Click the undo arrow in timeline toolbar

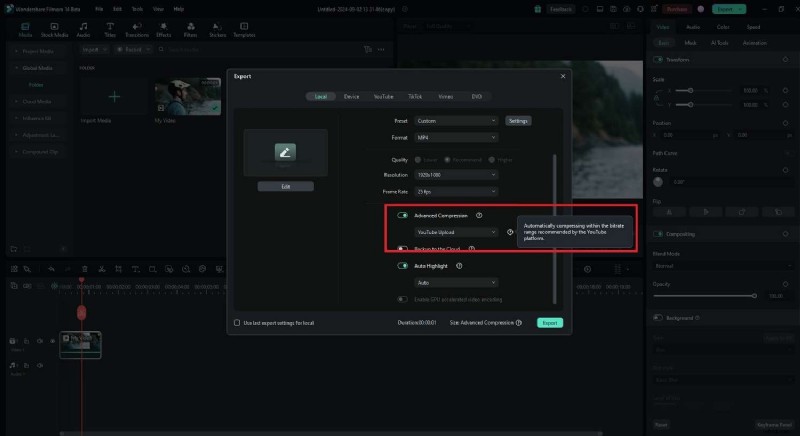[51, 269]
